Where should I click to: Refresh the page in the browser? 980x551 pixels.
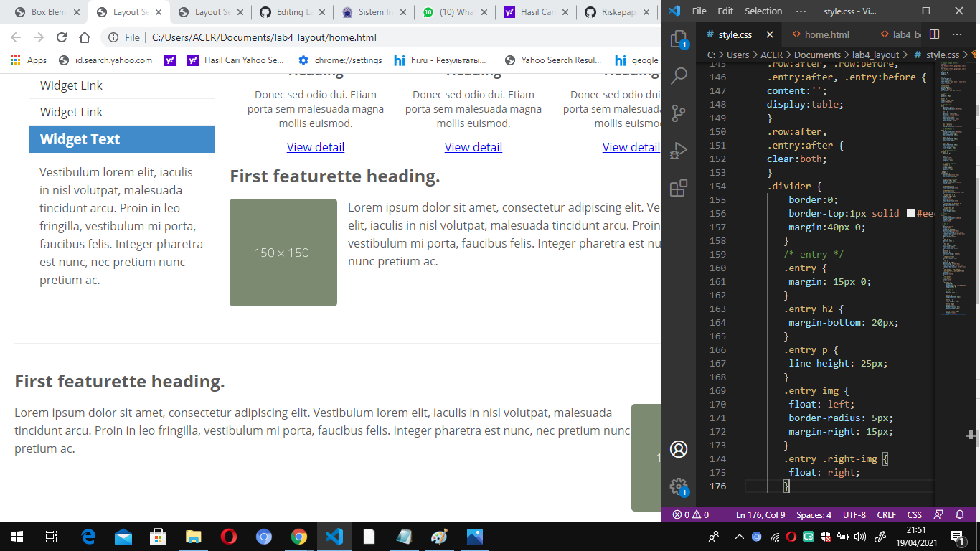(62, 37)
